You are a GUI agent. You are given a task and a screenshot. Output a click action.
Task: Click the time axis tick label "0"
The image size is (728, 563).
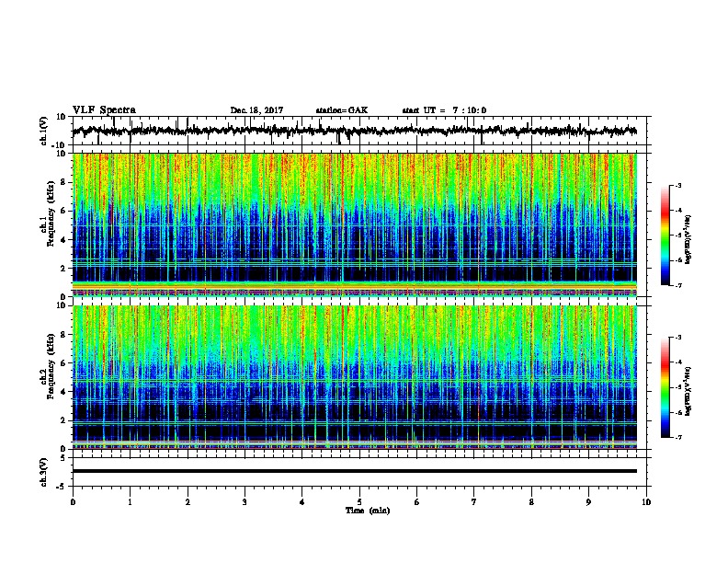(x=73, y=502)
